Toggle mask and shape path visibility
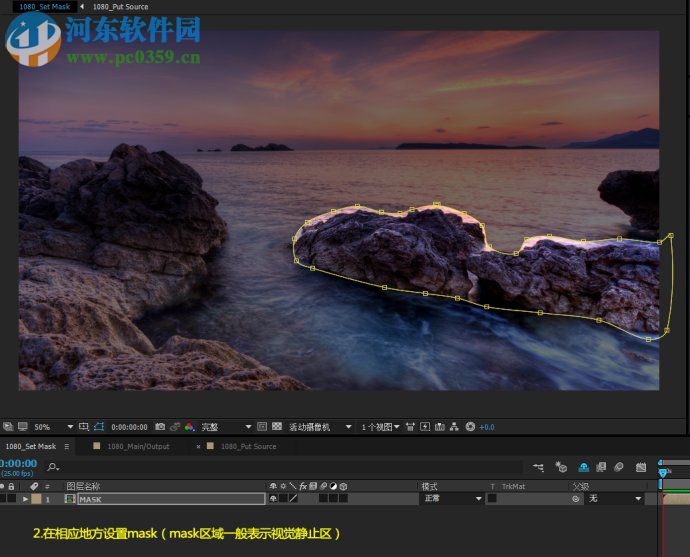 click(x=99, y=426)
